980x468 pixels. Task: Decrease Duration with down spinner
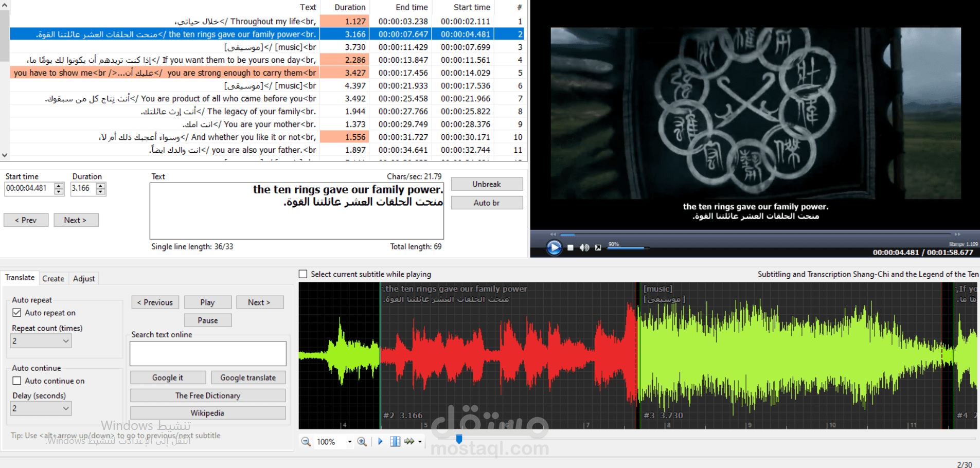click(x=101, y=192)
